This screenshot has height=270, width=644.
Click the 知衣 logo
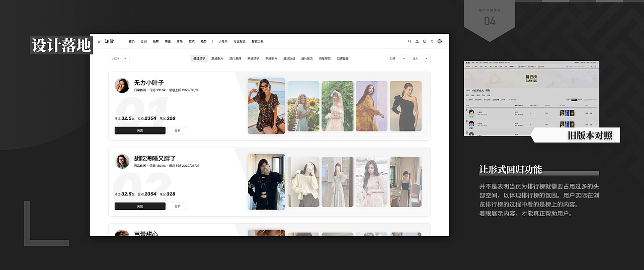109,41
